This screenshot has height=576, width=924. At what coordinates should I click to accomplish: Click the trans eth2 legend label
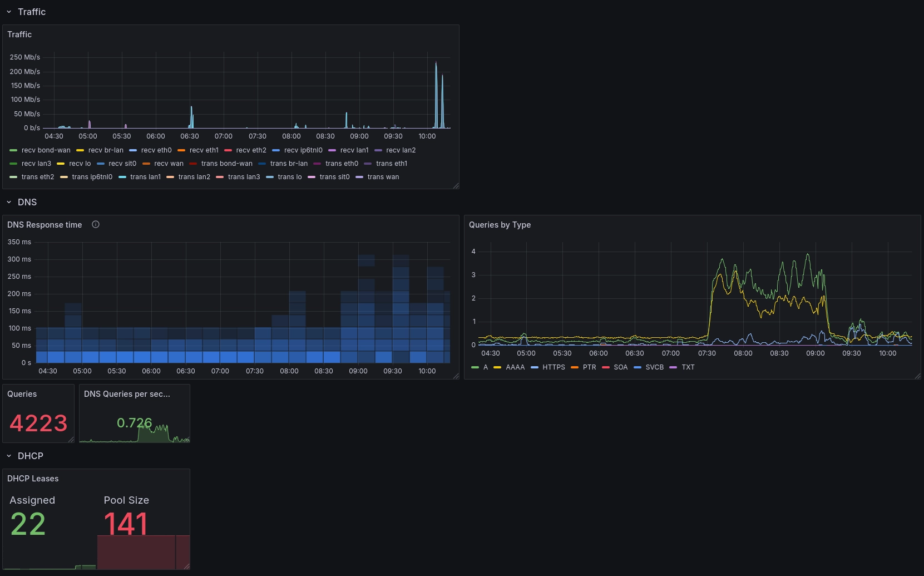click(x=38, y=177)
